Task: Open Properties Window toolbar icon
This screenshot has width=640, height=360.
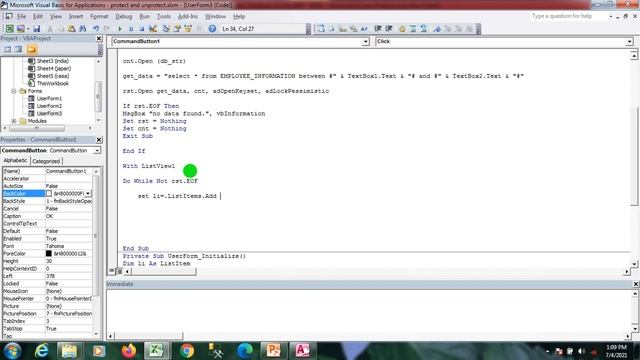Action: 177,29
